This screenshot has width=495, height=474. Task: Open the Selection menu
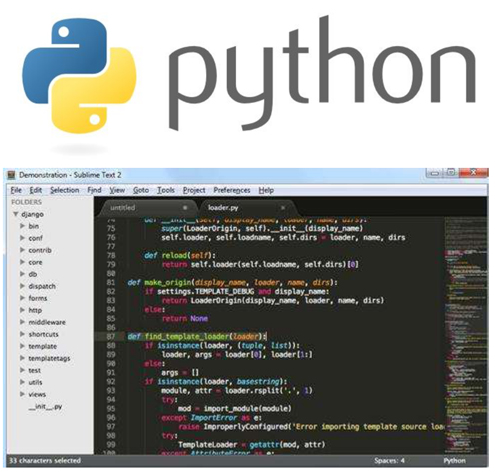tap(65, 190)
